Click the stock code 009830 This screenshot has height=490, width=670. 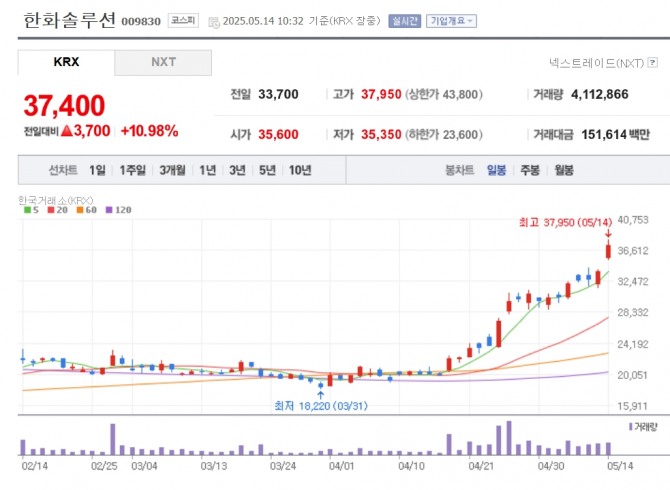pos(141,21)
